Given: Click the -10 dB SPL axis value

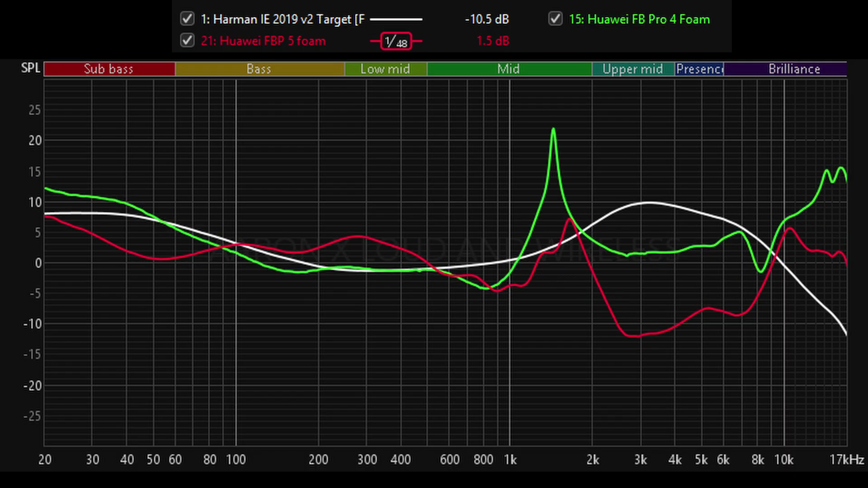Looking at the screenshot, I should click(x=32, y=324).
